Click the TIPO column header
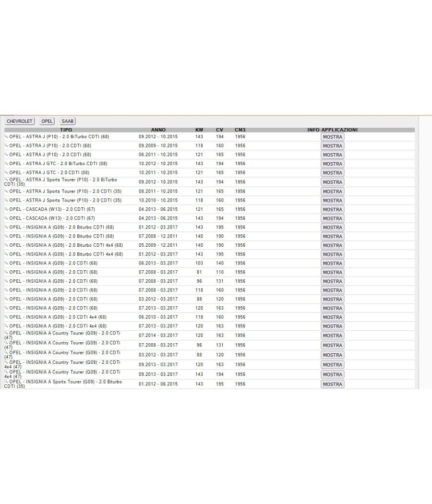This screenshot has width=432, height=504. click(x=66, y=130)
